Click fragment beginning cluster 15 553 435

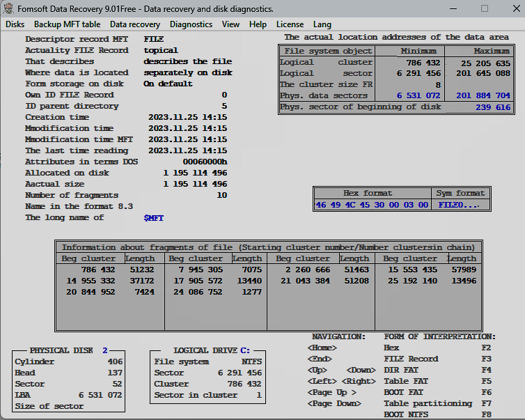point(412,270)
